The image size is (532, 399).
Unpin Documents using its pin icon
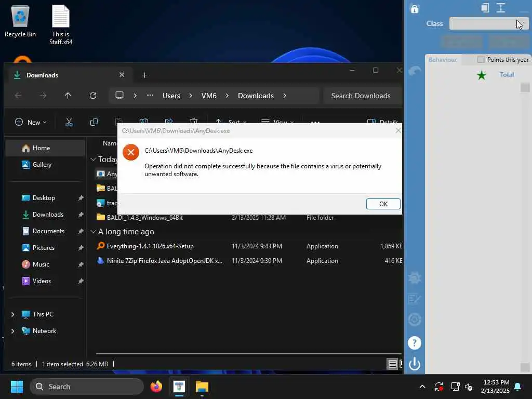(x=81, y=231)
